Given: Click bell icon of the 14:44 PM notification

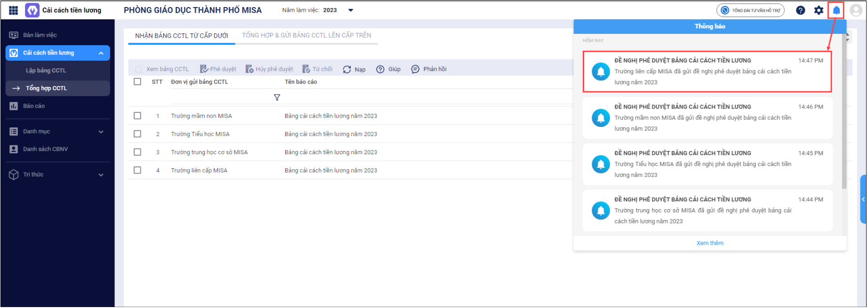Looking at the screenshot, I should [x=601, y=211].
